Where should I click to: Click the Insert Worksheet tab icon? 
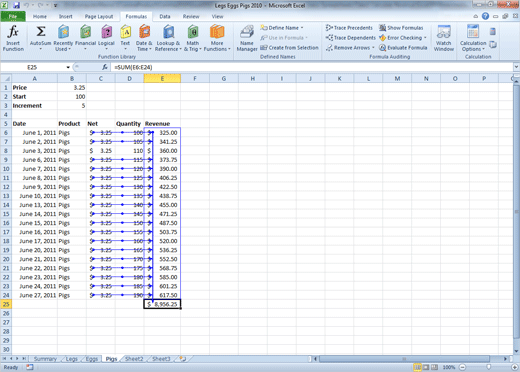click(x=182, y=359)
